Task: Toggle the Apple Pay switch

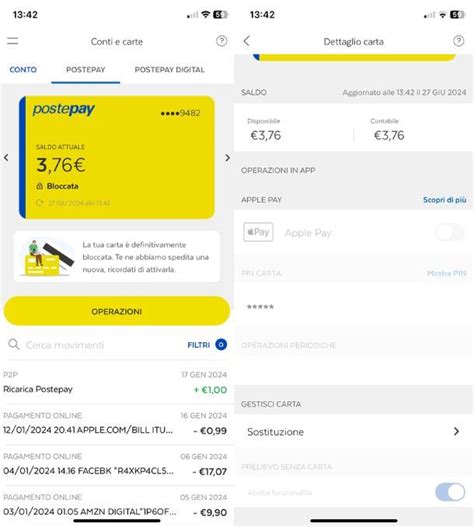Action: tap(450, 232)
